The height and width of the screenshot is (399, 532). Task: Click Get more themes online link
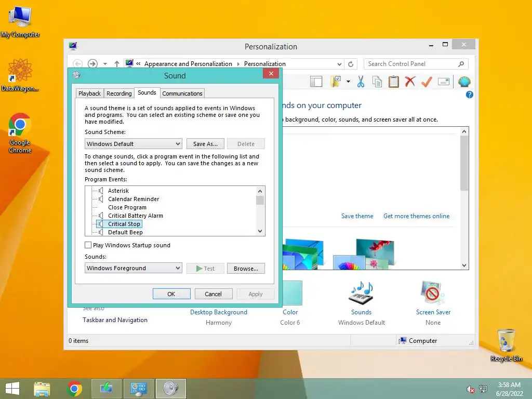coord(416,216)
